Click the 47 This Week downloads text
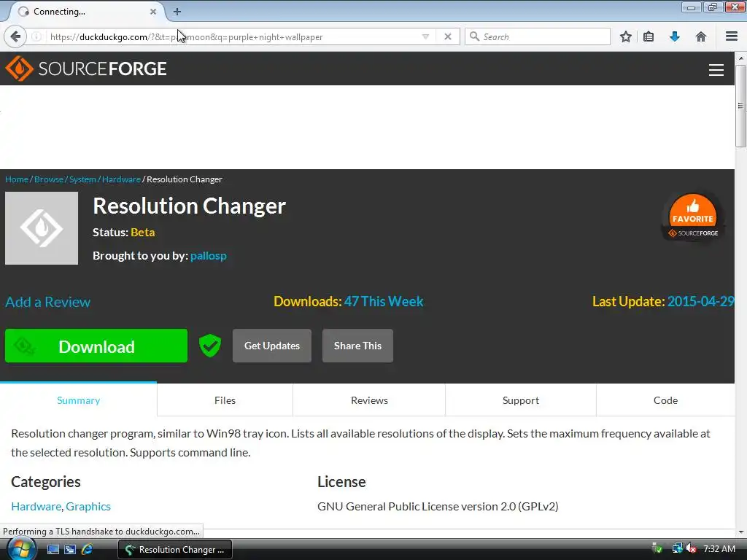This screenshot has height=560, width=747. pyautogui.click(x=384, y=301)
